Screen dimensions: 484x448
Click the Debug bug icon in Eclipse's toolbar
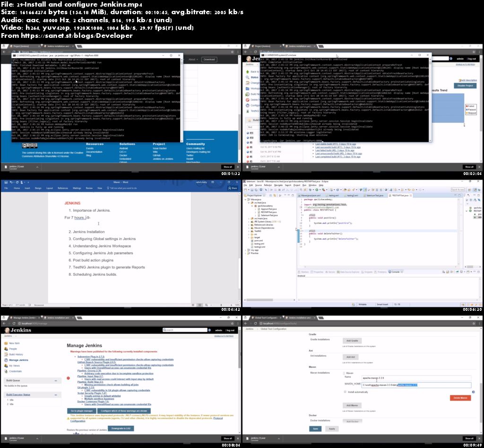click(311, 190)
